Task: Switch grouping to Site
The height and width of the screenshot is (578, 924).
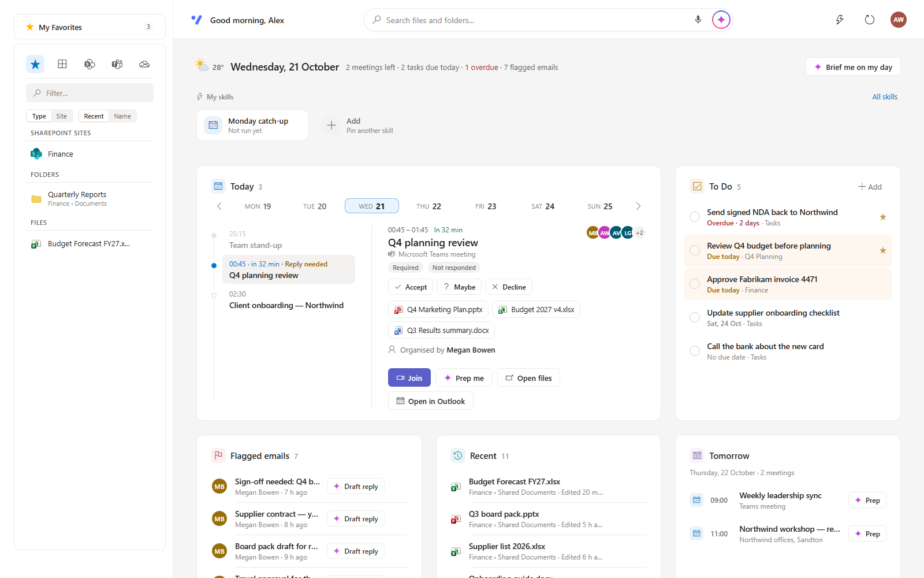Action: tap(61, 116)
